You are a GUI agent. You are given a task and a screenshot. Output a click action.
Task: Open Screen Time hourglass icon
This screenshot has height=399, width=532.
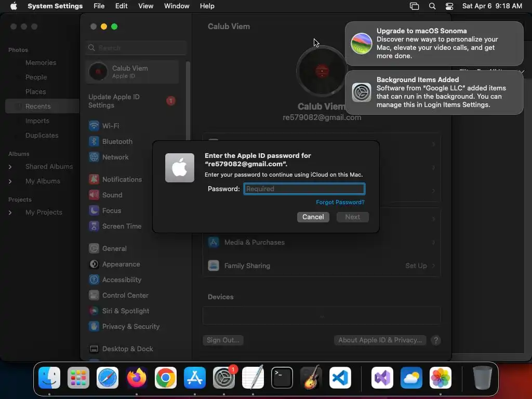point(94,227)
